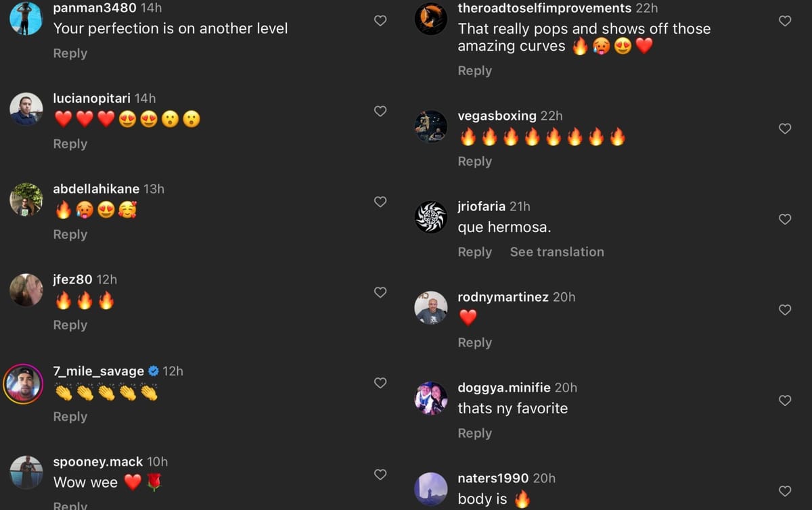The width and height of the screenshot is (812, 510).
Task: Tap the heart beside vegasboxing's comment
Action: click(x=785, y=129)
